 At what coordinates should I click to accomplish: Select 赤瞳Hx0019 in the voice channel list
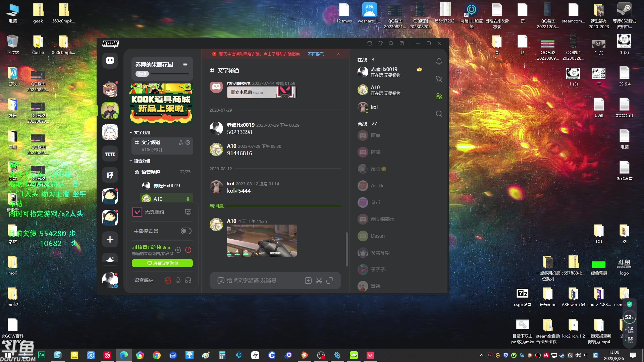click(x=166, y=186)
